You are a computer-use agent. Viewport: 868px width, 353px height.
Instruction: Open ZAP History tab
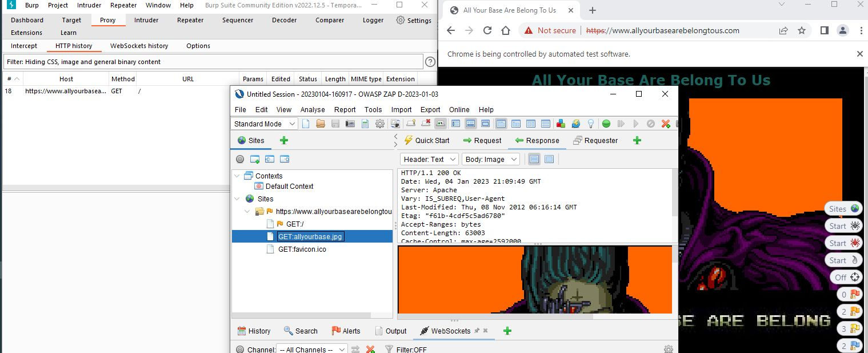[x=253, y=331]
